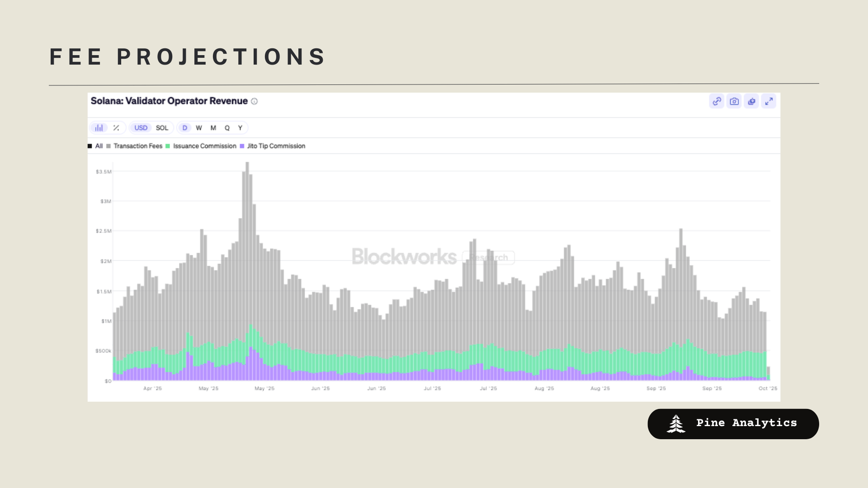Viewport: 868px width, 488px height.
Task: Select daily (D) interval
Action: (x=184, y=128)
